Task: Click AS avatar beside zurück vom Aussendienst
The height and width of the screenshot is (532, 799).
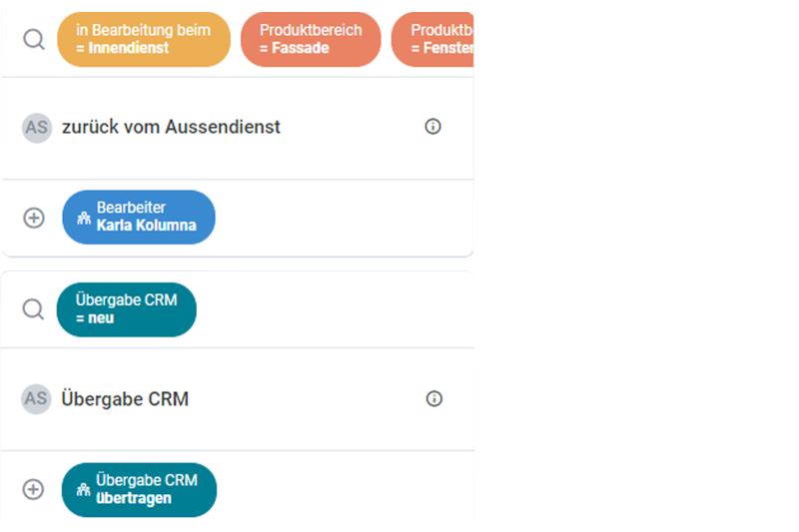Action: [36, 127]
